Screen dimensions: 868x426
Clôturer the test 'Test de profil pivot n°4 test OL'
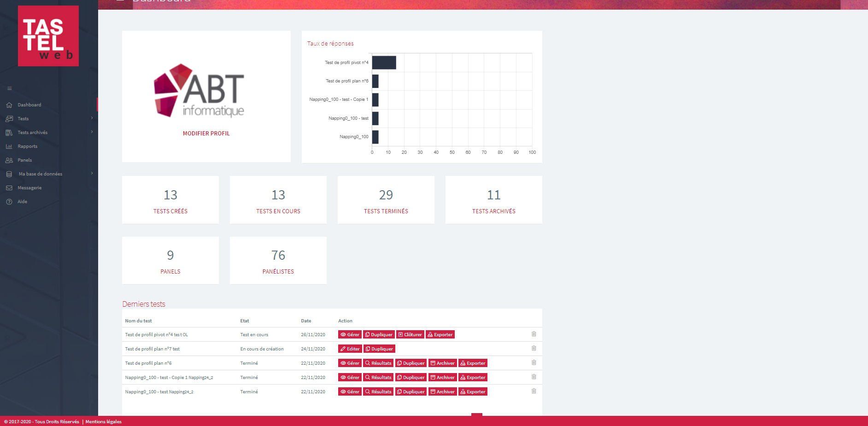click(x=410, y=334)
